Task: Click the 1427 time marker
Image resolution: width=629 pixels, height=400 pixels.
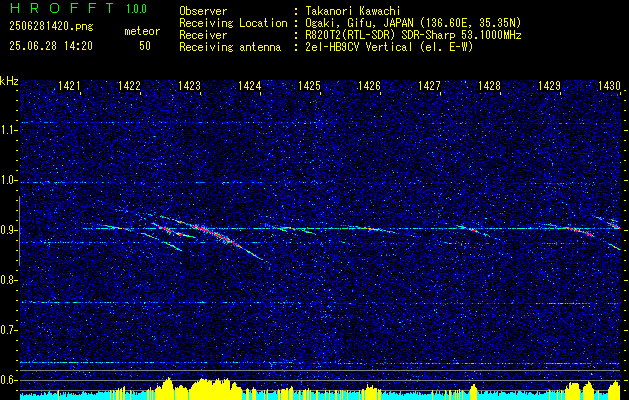Action: (429, 85)
